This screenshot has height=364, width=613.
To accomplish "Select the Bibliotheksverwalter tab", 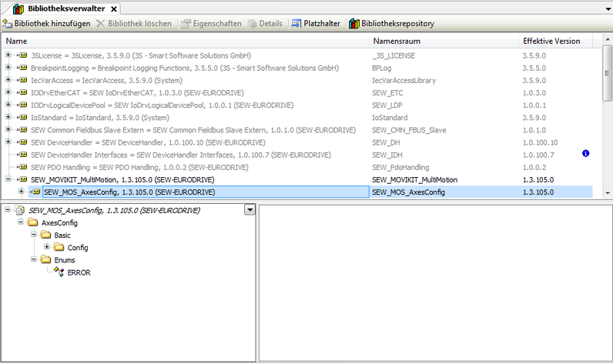I will tap(61, 8).
